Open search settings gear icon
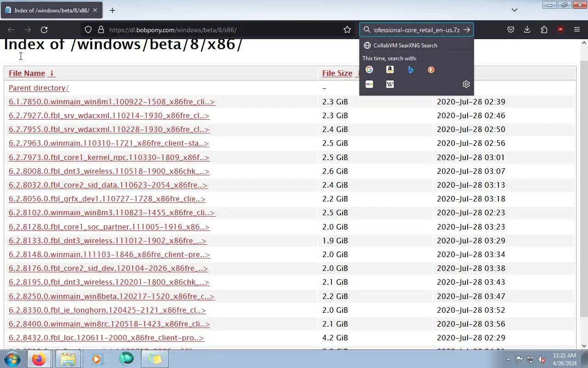588x368 pixels. [466, 84]
